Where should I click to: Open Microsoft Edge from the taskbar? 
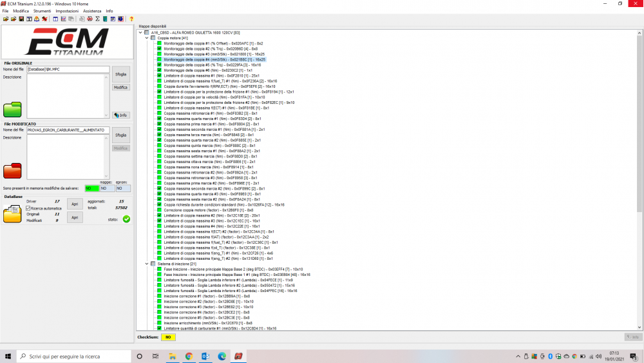tap(222, 357)
